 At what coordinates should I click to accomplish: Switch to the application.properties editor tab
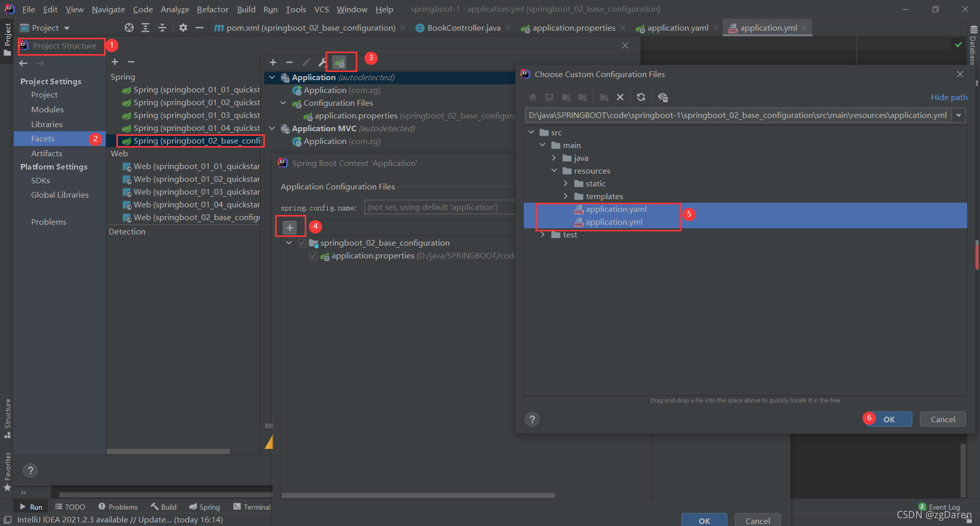tap(573, 28)
